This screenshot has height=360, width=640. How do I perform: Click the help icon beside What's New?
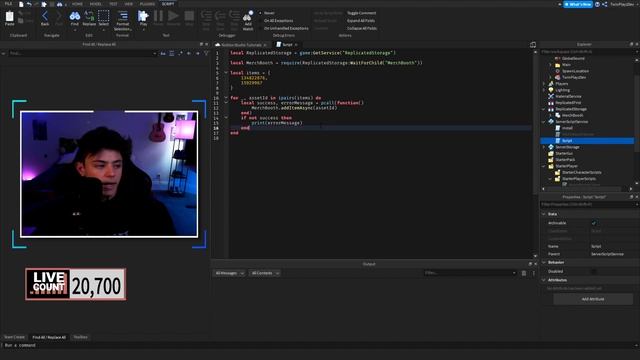pos(597,4)
